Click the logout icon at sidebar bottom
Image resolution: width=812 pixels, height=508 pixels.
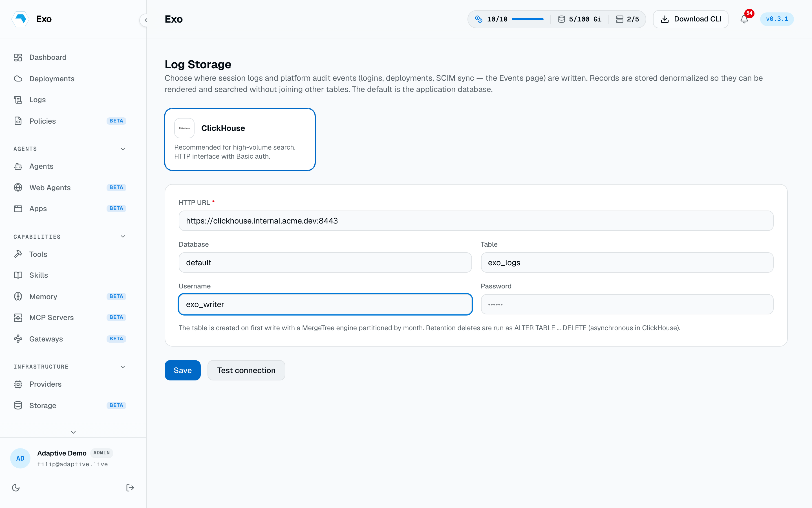point(130,487)
